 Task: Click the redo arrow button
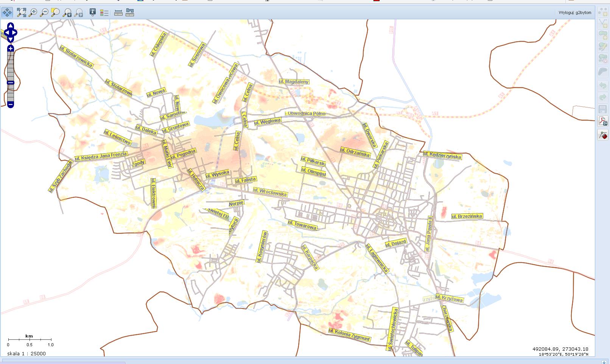[602, 97]
